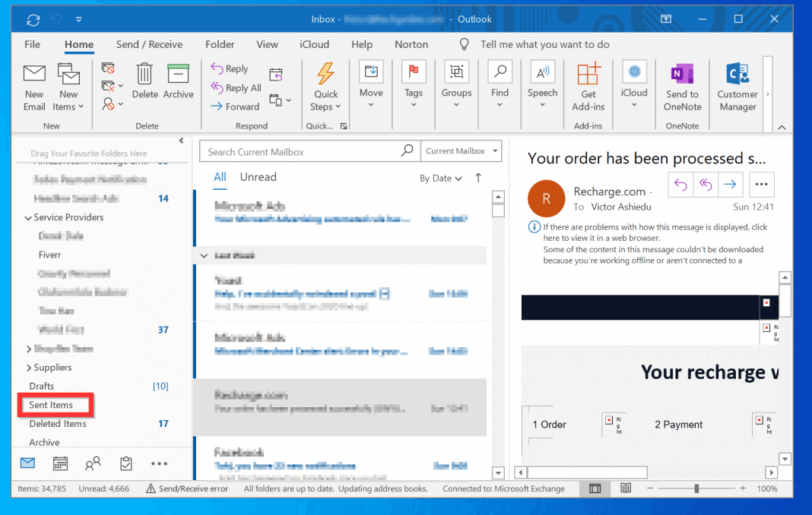
Task: Click the Send/Receive sync icon in title bar
Action: pyautogui.click(x=33, y=20)
